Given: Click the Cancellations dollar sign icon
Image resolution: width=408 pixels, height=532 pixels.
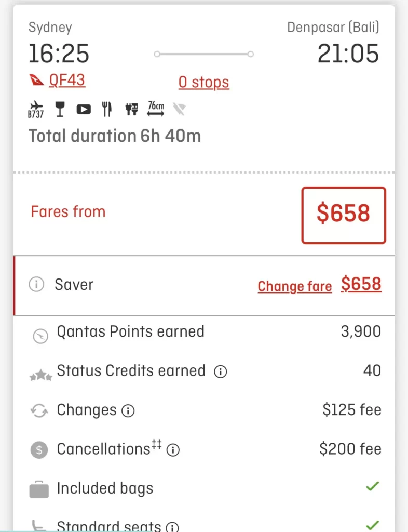Looking at the screenshot, I should tap(39, 449).
